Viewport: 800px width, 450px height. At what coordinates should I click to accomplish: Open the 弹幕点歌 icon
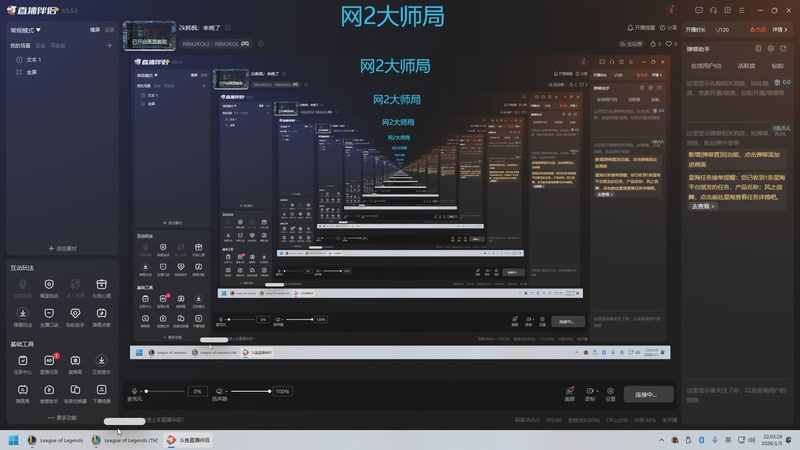point(102,313)
